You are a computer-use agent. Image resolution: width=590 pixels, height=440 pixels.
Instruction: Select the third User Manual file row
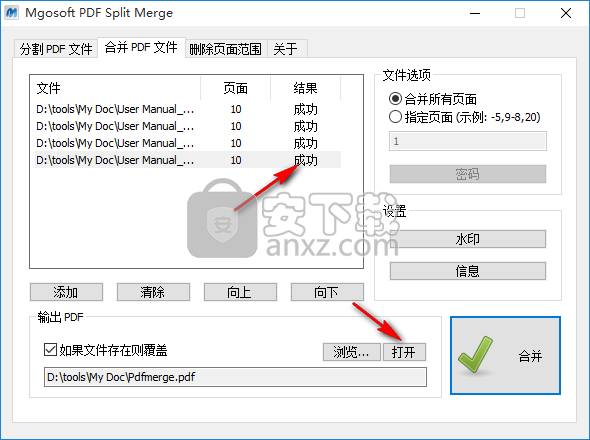click(x=188, y=143)
